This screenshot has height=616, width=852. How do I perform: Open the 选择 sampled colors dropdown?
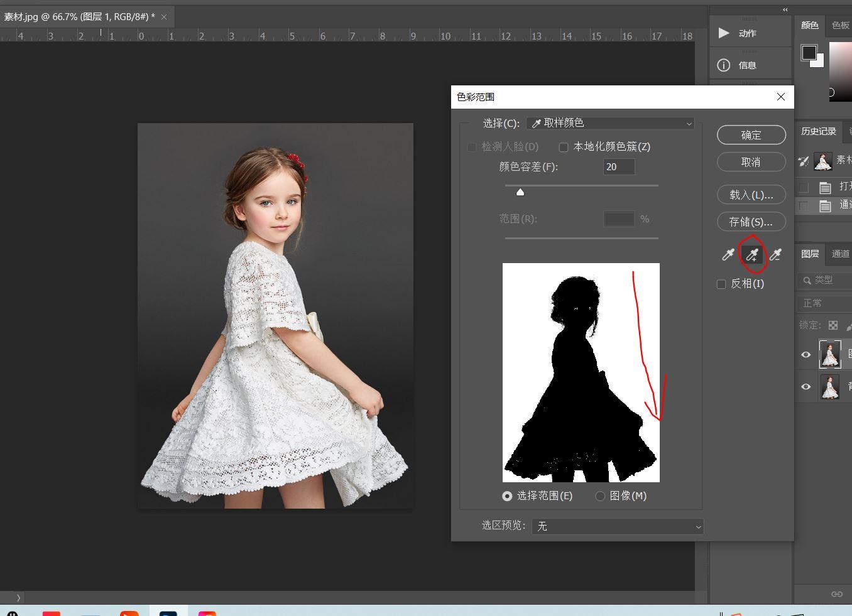tap(610, 123)
